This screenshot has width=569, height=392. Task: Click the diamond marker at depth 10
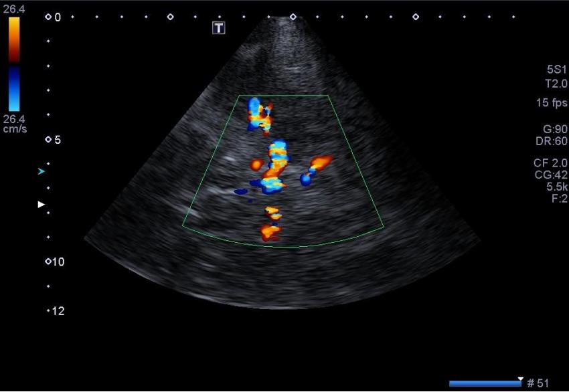48,262
